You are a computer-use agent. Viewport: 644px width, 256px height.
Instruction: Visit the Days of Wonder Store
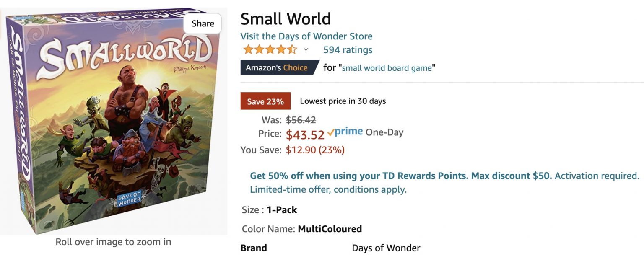tap(306, 36)
